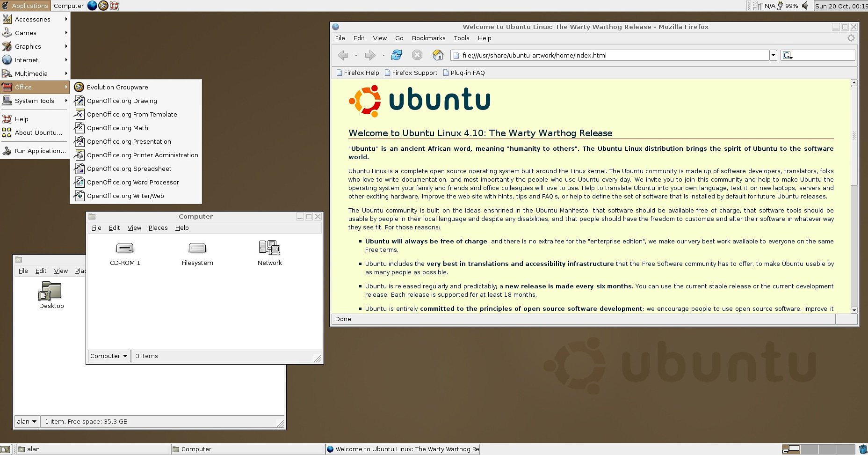
Task: Expand the System Tools submenu
Action: pyautogui.click(x=35, y=101)
